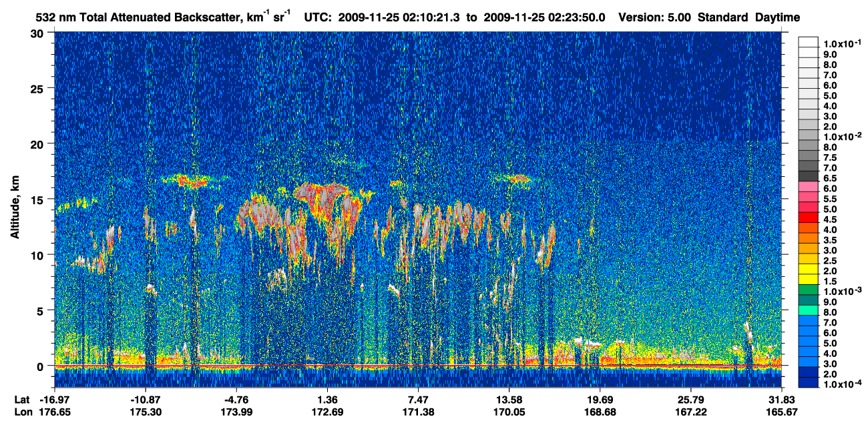Click longitude value 171.38
The width and height of the screenshot is (868, 445).
(x=418, y=412)
